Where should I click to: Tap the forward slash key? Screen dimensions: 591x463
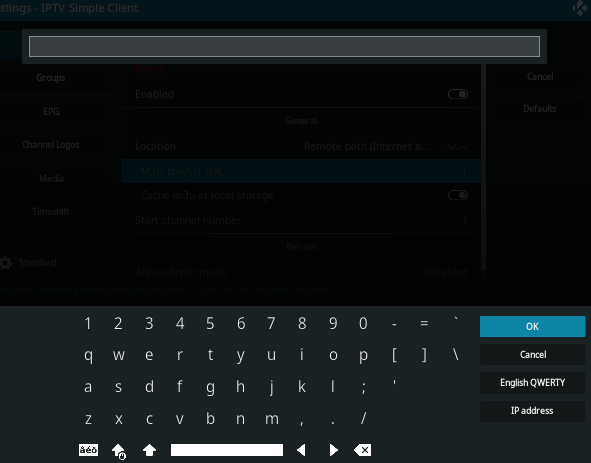coord(363,419)
